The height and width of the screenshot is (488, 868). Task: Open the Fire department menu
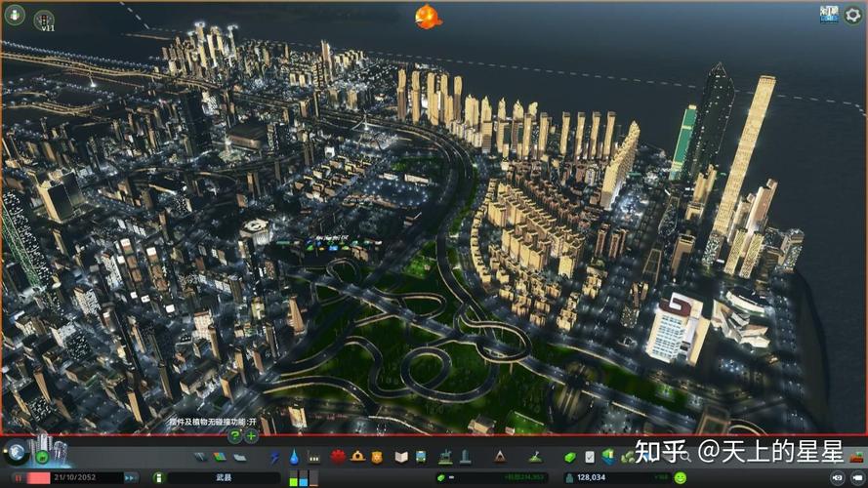(357, 457)
